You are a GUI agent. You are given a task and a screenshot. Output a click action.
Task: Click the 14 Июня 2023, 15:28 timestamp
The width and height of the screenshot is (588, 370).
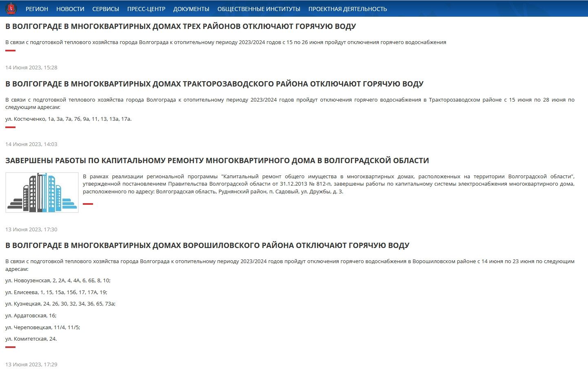point(31,68)
